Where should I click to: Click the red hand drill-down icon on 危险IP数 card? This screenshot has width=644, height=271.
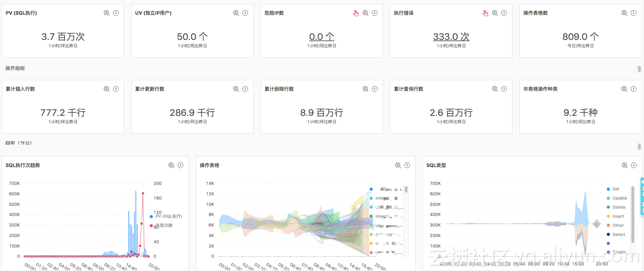[356, 13]
